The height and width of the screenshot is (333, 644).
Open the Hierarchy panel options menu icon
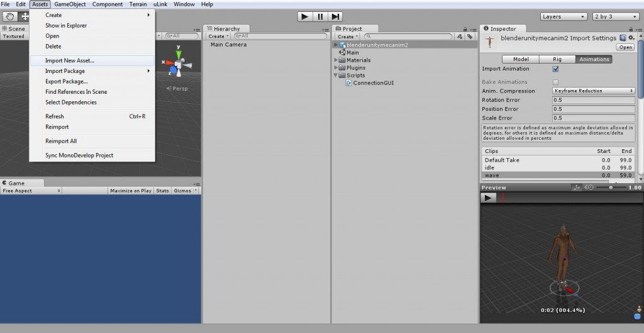tap(326, 29)
